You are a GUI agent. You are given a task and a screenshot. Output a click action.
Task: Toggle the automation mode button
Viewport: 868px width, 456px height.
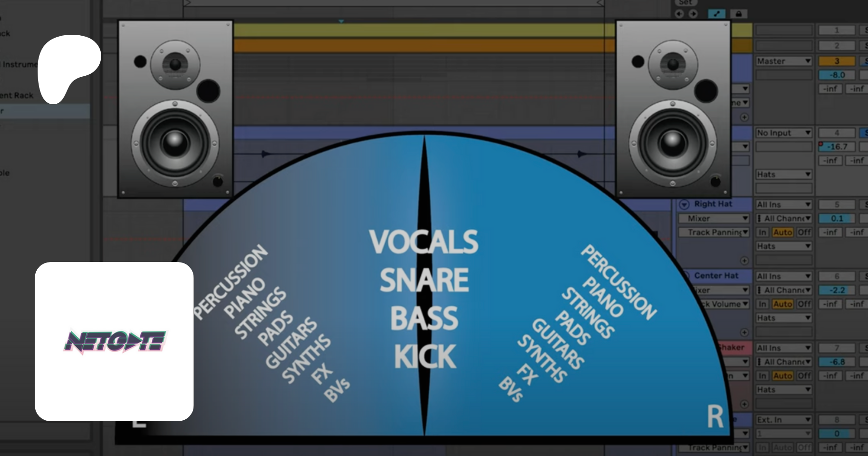point(717,14)
